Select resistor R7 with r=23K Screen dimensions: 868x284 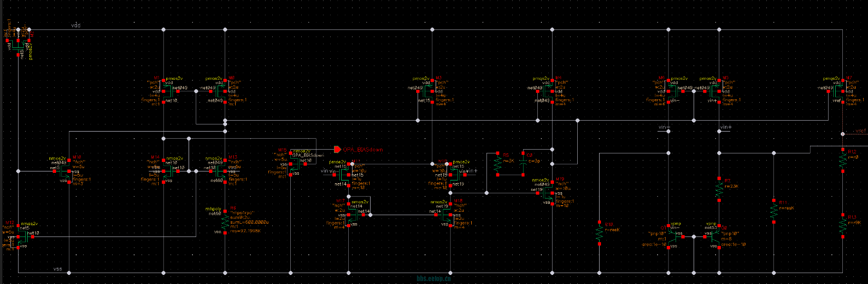[719, 189]
